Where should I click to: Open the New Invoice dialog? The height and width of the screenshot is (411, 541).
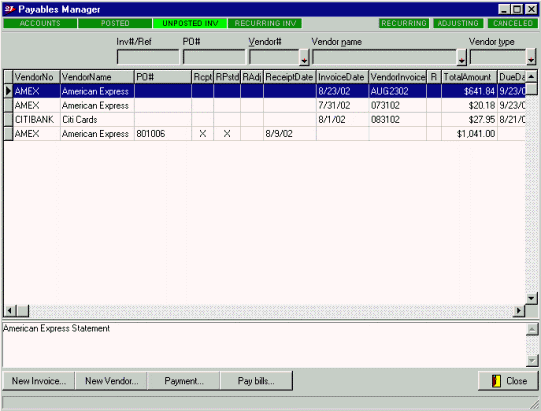pos(39,381)
